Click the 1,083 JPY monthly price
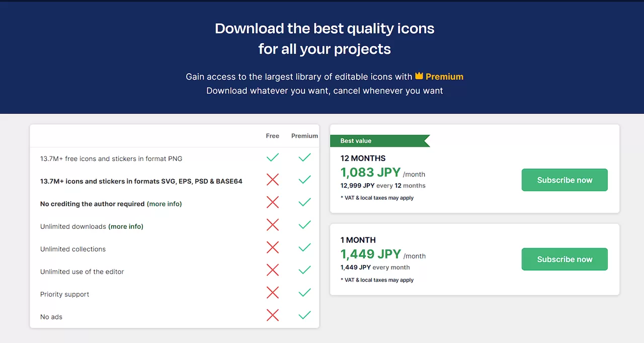This screenshot has height=343, width=644. tap(371, 172)
